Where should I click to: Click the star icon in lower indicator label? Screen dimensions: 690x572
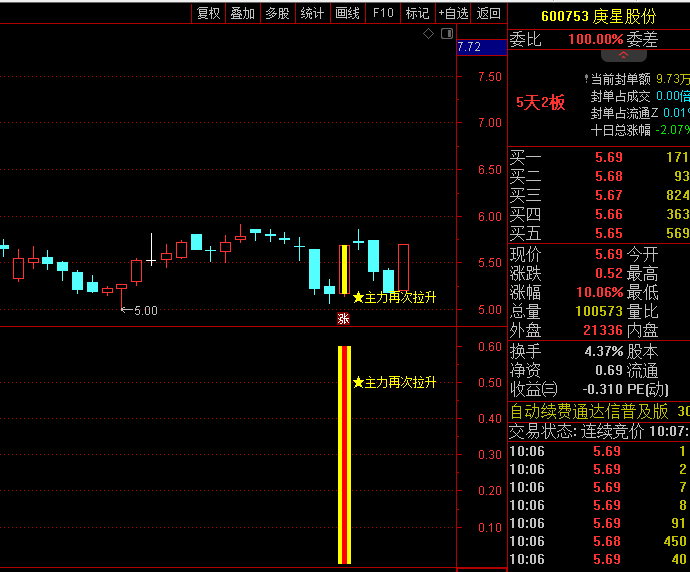(358, 382)
